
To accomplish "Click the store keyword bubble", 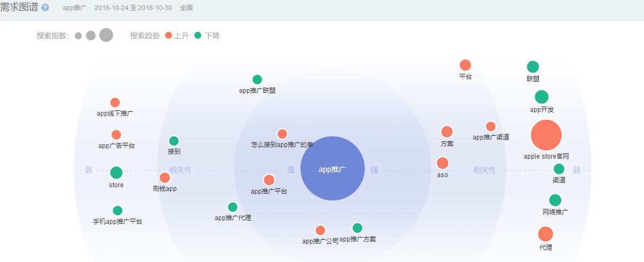I will (116, 173).
